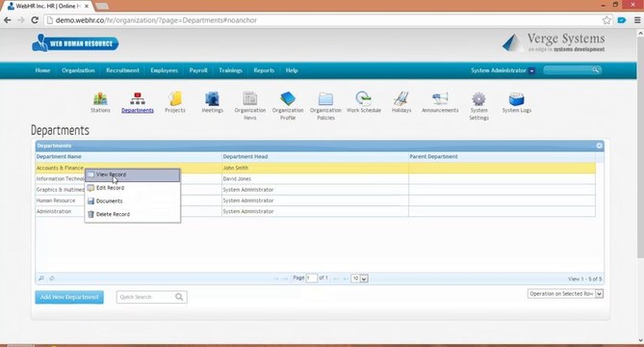
Task: Click the page number input box
Action: [x=311, y=279]
